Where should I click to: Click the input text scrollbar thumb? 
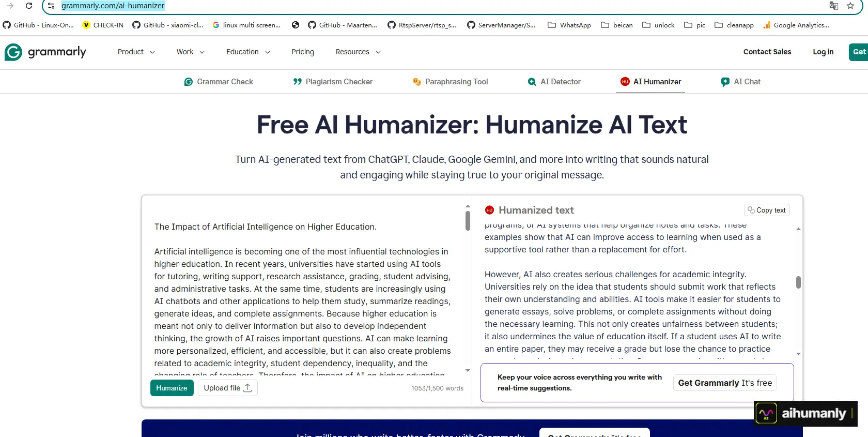click(468, 221)
